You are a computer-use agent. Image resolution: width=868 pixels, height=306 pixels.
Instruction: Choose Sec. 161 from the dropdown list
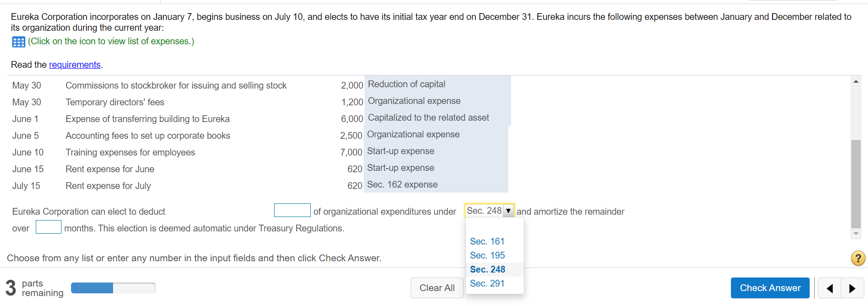coord(487,241)
